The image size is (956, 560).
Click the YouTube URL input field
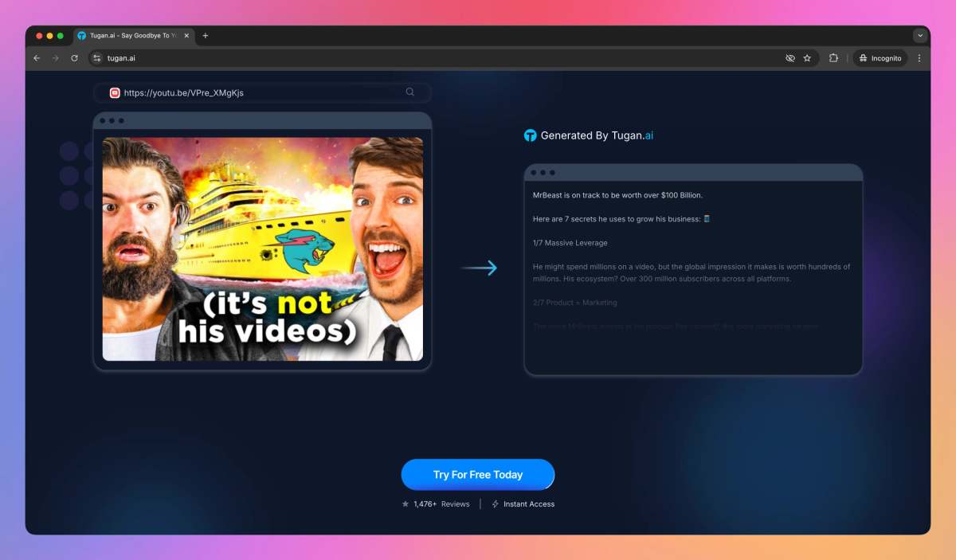262,92
